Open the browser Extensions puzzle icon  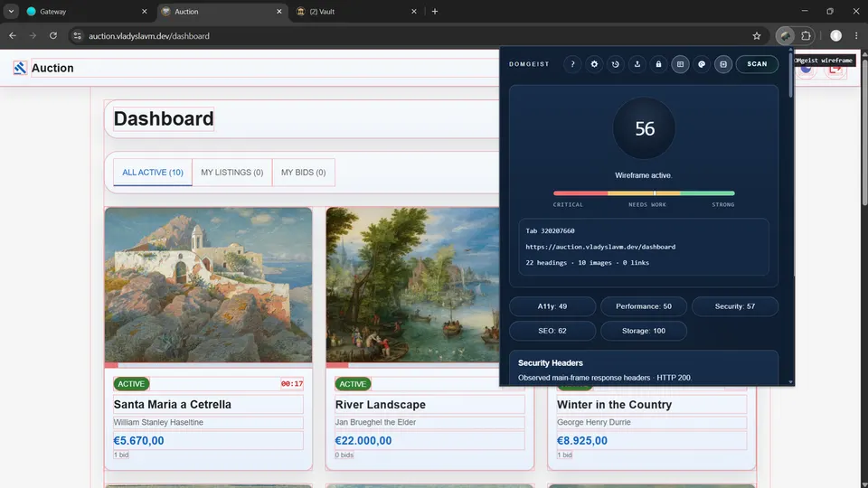click(x=806, y=36)
